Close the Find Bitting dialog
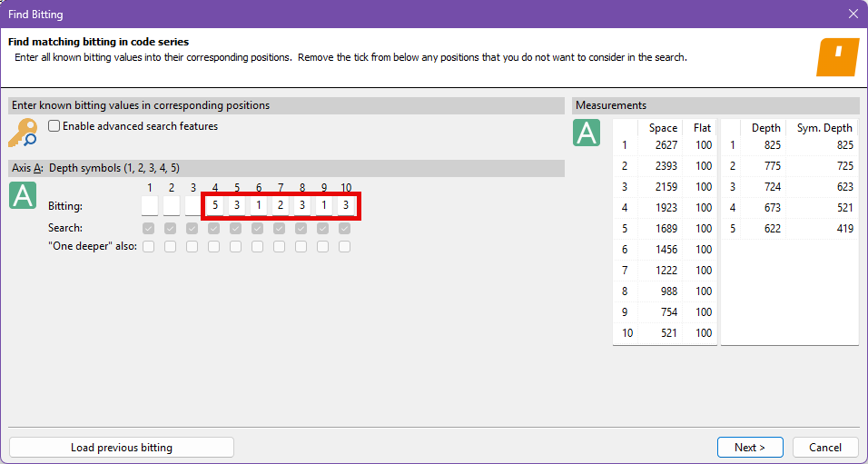 click(x=853, y=15)
